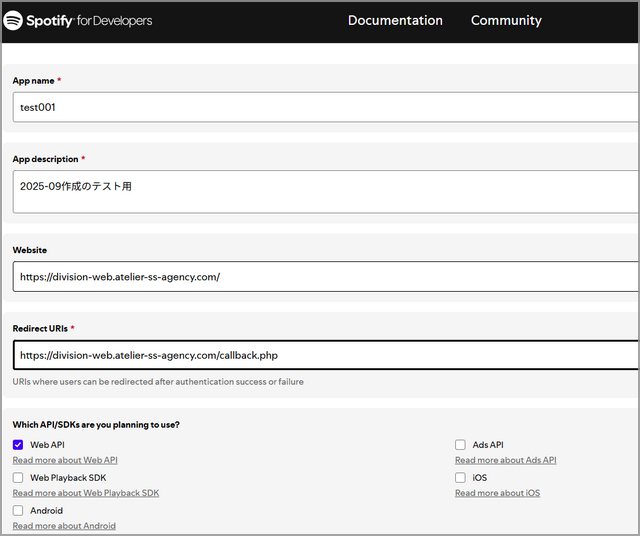Toggle the iOS checkbox on
This screenshot has height=536, width=640.
[460, 478]
